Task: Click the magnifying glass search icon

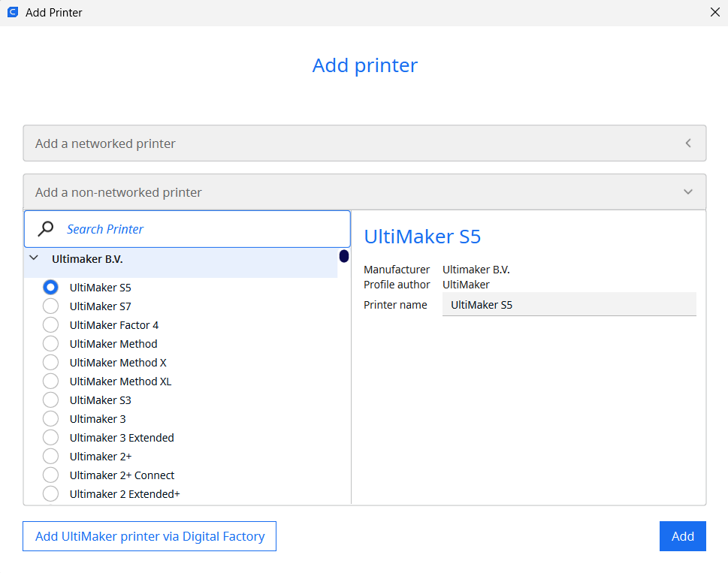Action: point(47,229)
